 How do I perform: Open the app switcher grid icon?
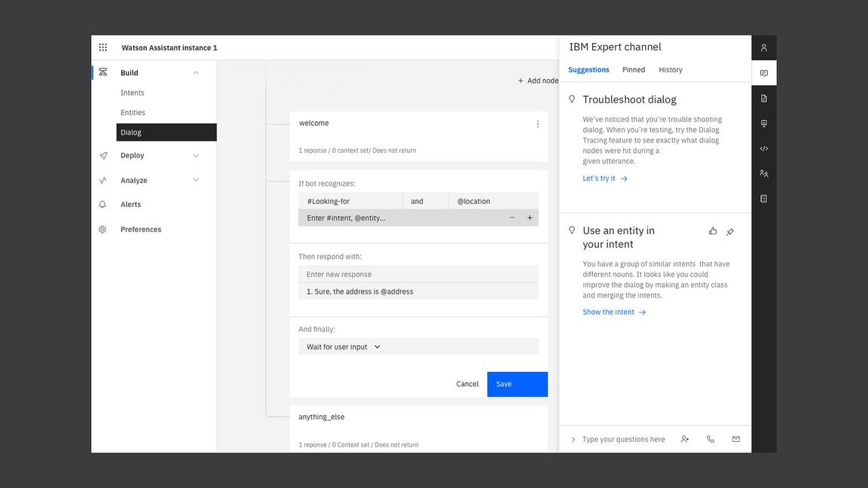[103, 47]
